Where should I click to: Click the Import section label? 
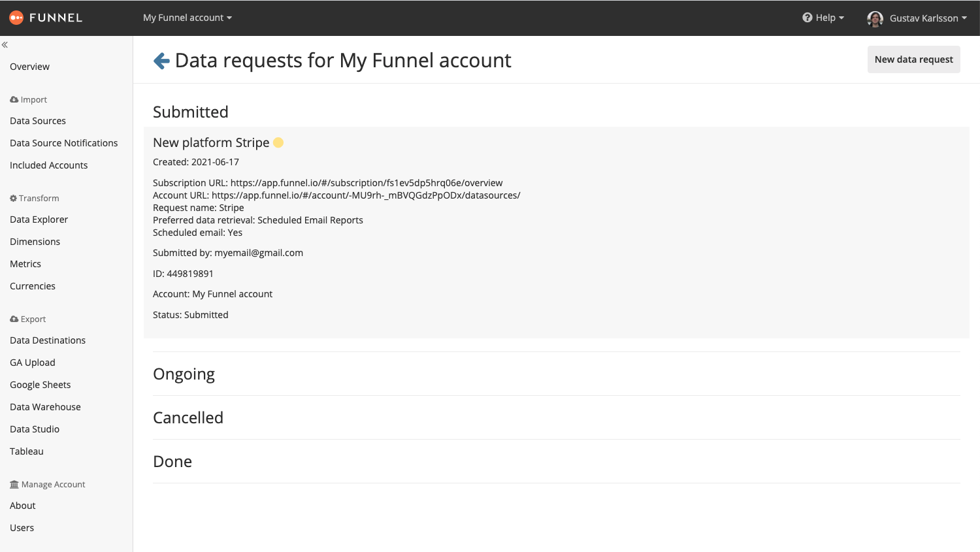pyautogui.click(x=34, y=100)
